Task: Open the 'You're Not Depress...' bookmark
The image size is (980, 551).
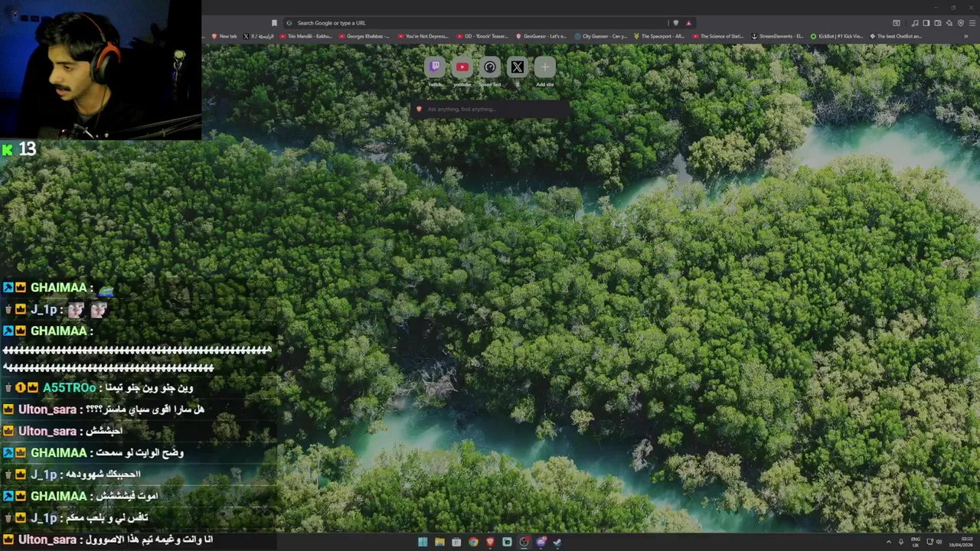Action: pyautogui.click(x=423, y=36)
